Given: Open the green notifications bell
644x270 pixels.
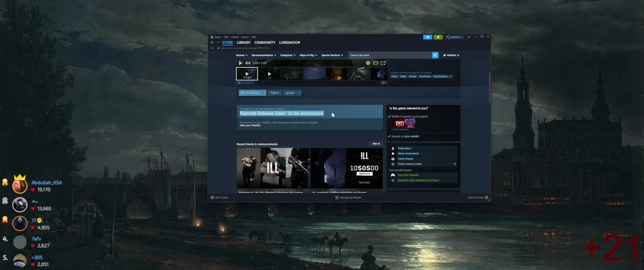Looking at the screenshot, I should coord(438,37).
